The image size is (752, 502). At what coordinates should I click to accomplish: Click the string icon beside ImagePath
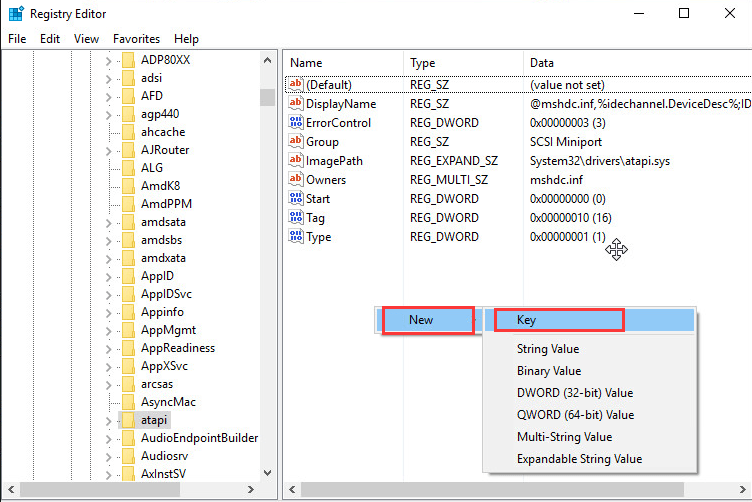[295, 160]
